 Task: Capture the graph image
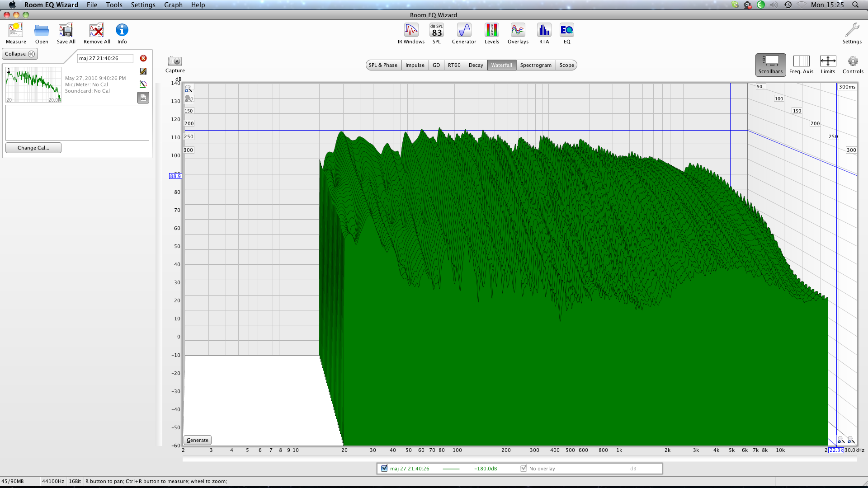point(175,61)
